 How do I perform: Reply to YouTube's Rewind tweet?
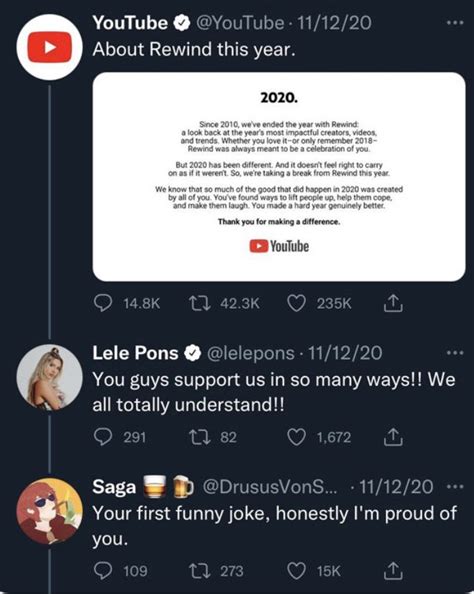[x=103, y=303]
